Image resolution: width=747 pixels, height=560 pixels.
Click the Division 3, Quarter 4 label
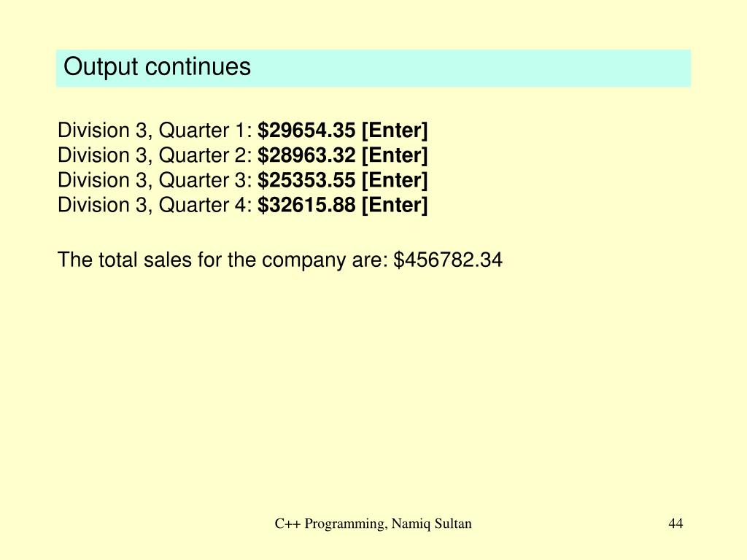[155, 205]
